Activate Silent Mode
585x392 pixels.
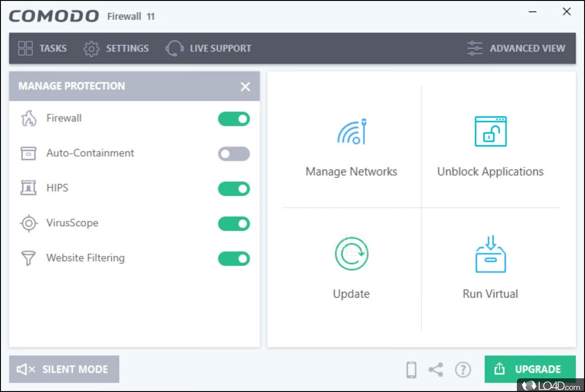tap(64, 369)
